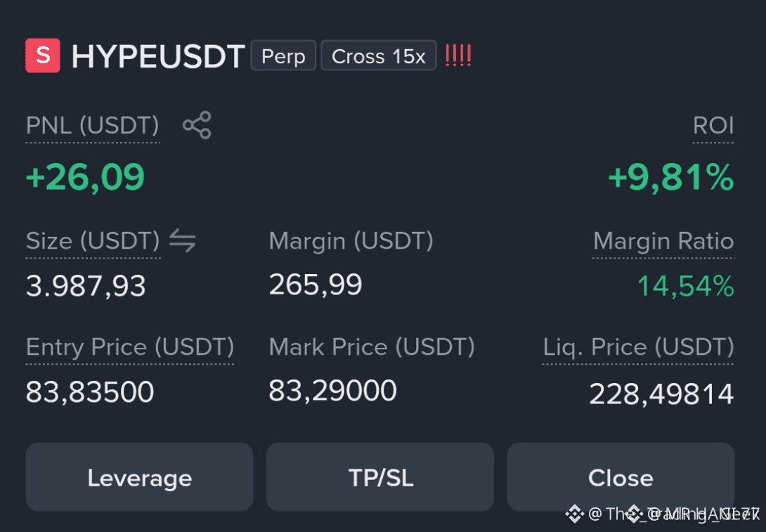The width and height of the screenshot is (766, 532).
Task: Close the HYPEUSDT position
Action: pos(621,477)
